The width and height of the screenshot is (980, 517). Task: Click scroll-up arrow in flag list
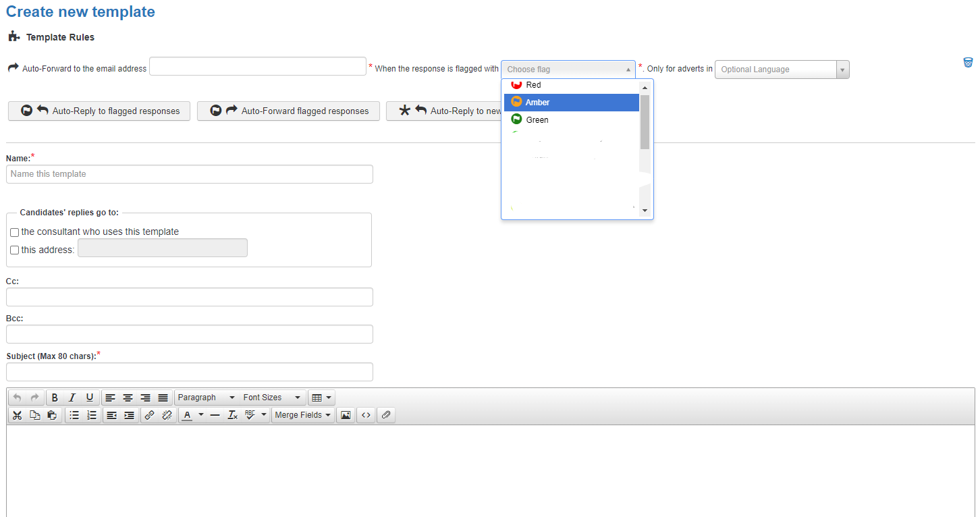645,88
